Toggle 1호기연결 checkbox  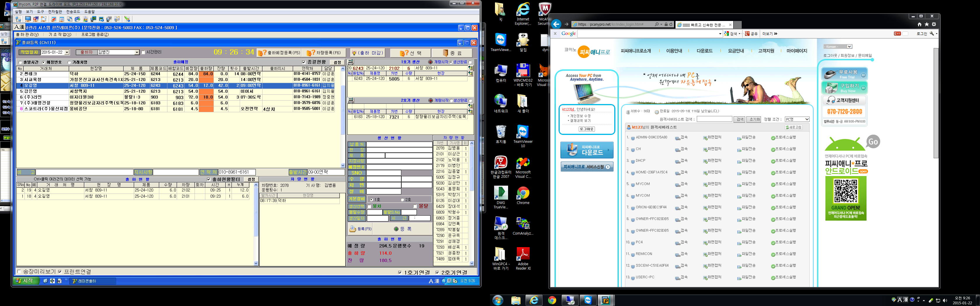coord(400,272)
